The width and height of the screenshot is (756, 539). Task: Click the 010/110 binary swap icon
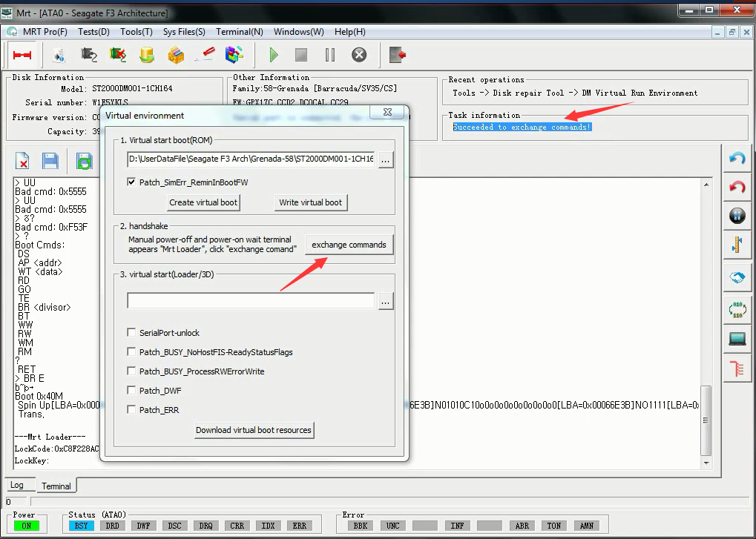pyautogui.click(x=737, y=308)
